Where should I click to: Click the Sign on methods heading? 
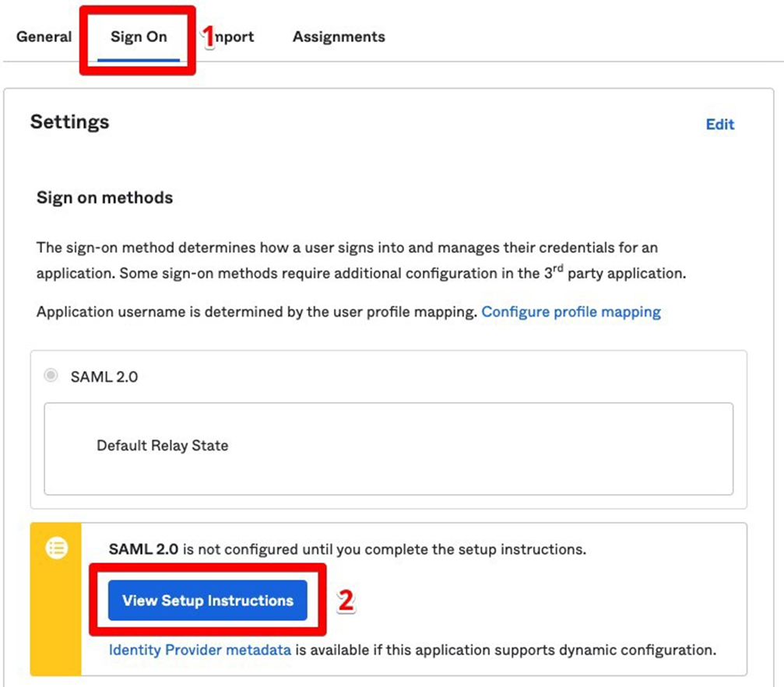[x=104, y=198]
